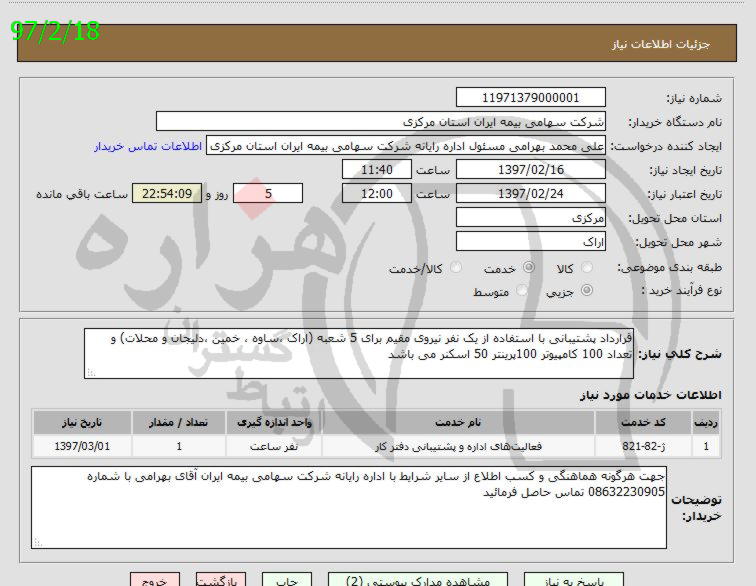This screenshot has width=756, height=586.
Task: Click the پاسخ به نیاز button
Action: (573, 580)
